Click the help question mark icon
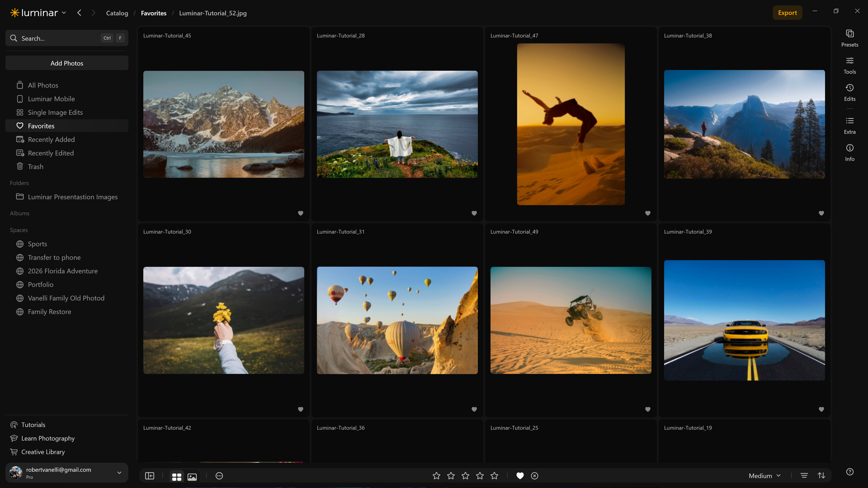868x488 pixels. click(850, 472)
